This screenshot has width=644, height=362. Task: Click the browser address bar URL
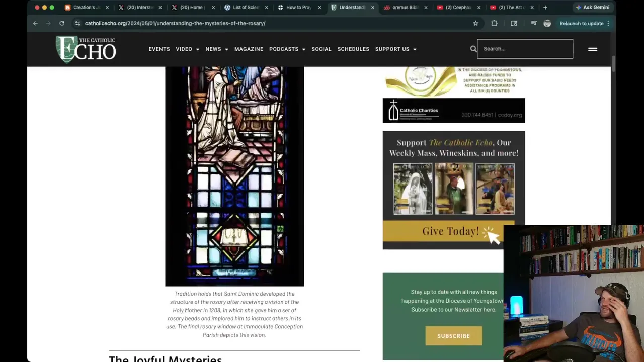(175, 23)
